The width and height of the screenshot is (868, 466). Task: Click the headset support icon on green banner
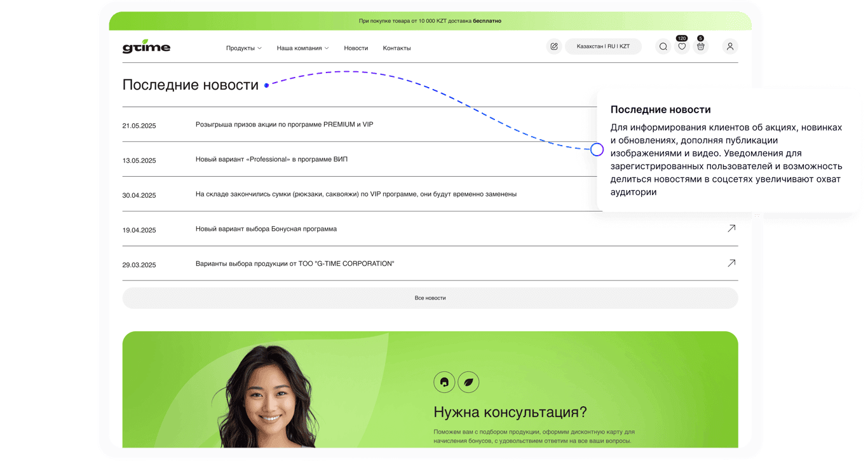click(x=444, y=382)
